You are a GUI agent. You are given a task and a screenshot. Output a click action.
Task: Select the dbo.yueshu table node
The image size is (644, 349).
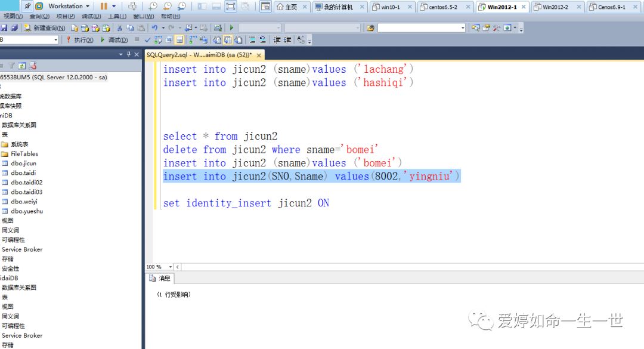tap(27, 211)
